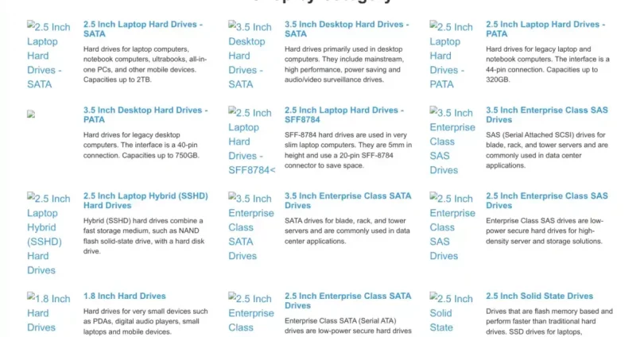Click the 3.5 Inch Desktop SATA image thumbnail
Screen dimensions: 644x337
coord(251,55)
